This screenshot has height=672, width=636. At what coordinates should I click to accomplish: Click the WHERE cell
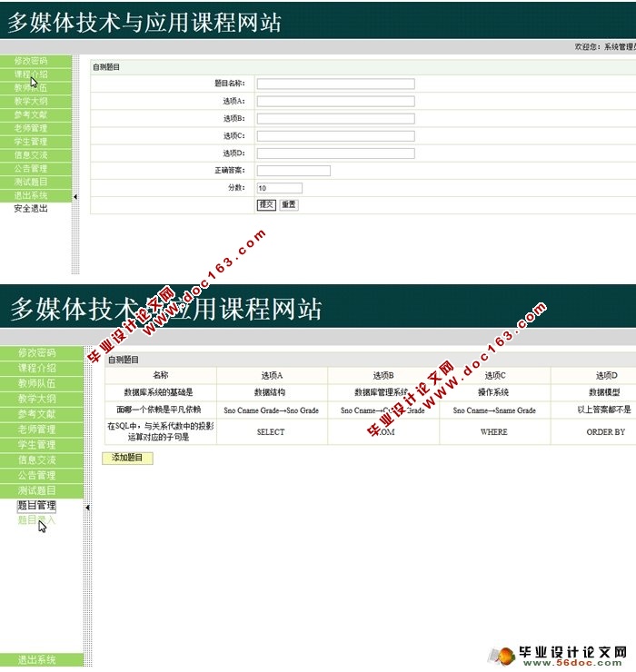pyautogui.click(x=493, y=432)
